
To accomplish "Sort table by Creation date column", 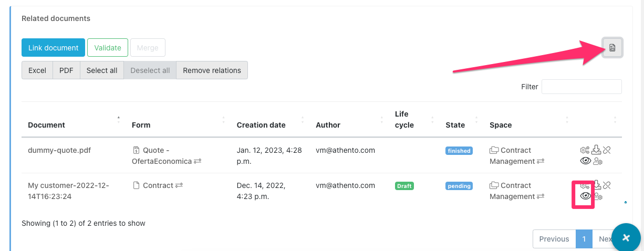I will pyautogui.click(x=261, y=125).
